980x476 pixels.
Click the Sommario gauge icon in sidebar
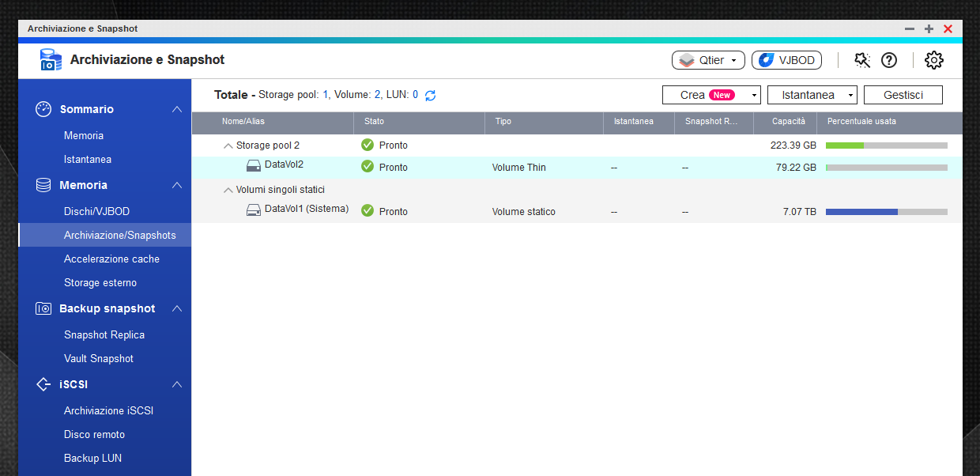(x=43, y=109)
